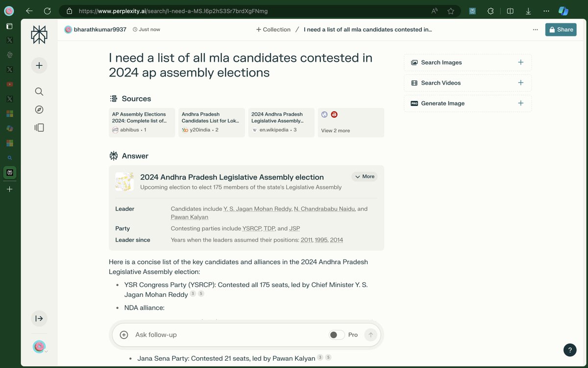Open the en.wikipedia source card
588x368 pixels.
[x=281, y=123]
